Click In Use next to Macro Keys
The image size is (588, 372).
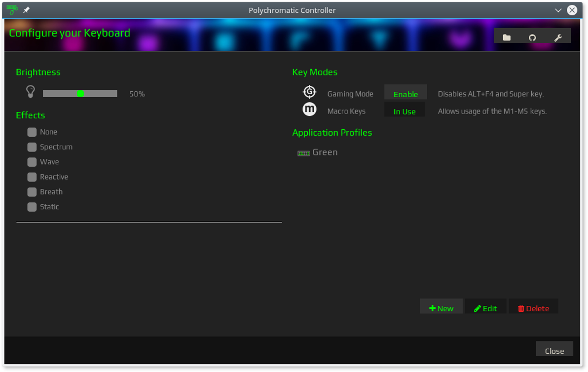(404, 111)
